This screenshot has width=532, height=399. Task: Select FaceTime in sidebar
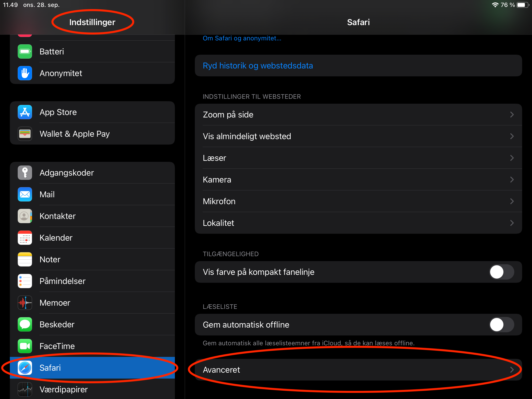92,346
